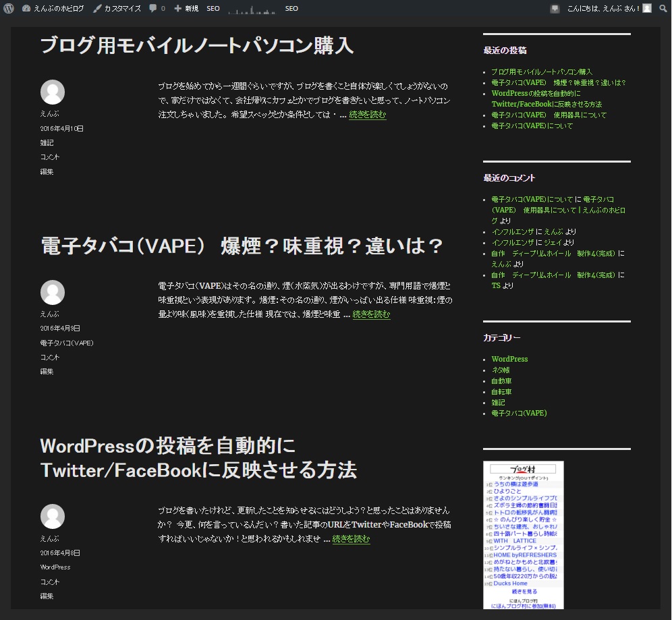672x620 pixels.
Task: Open ブログ用モバイルノートパソコン購入 in 最近の投稿
Action: (542, 72)
